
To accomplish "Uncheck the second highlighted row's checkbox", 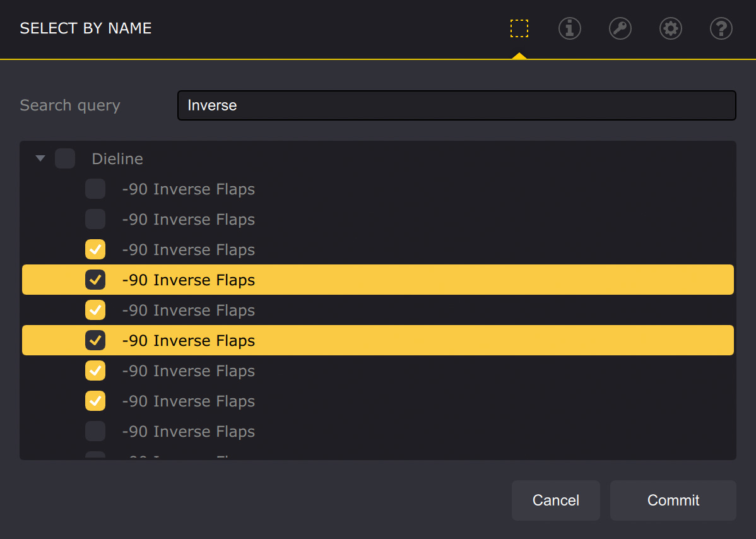I will click(x=95, y=340).
